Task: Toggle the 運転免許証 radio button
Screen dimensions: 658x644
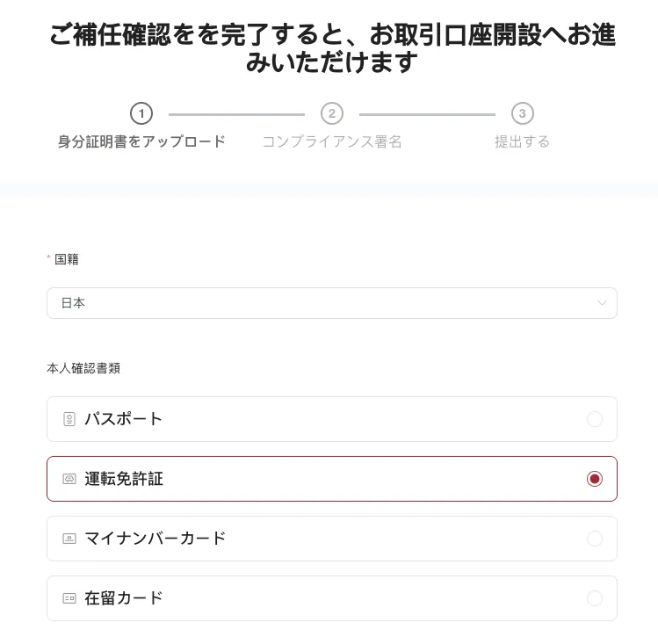Action: pos(595,479)
